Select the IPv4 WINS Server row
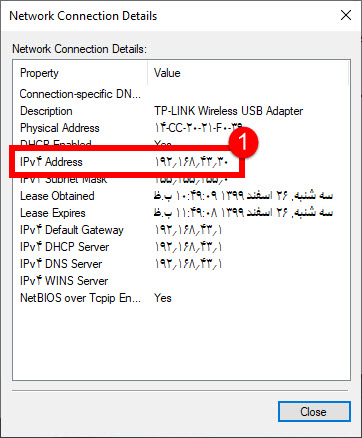The width and height of the screenshot is (362, 438). tap(181, 281)
